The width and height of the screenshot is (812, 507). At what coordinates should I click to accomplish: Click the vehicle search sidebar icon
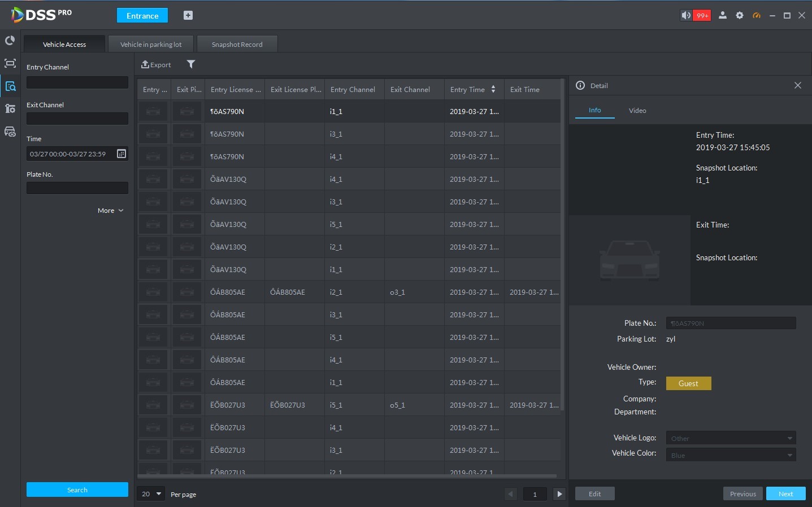[10, 86]
